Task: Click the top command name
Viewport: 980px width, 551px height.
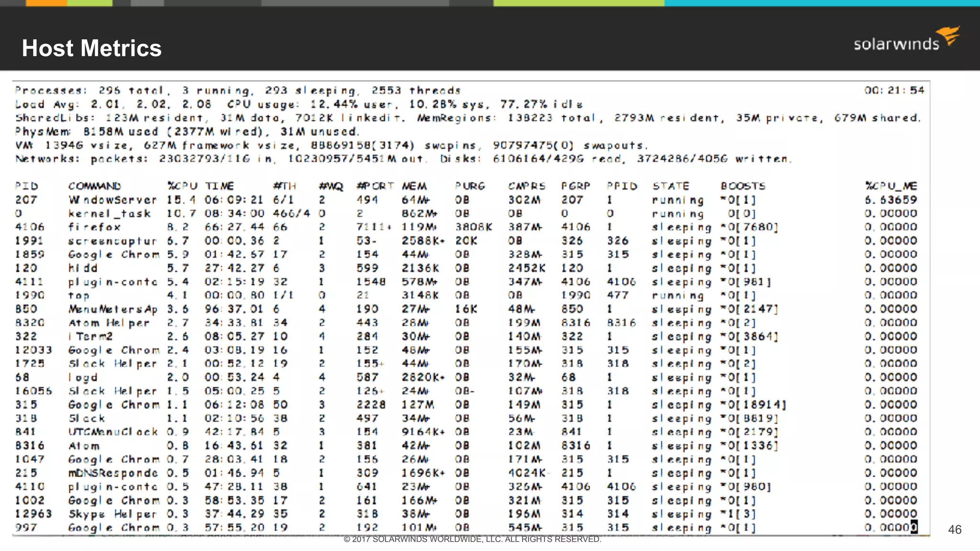Action: click(x=78, y=296)
